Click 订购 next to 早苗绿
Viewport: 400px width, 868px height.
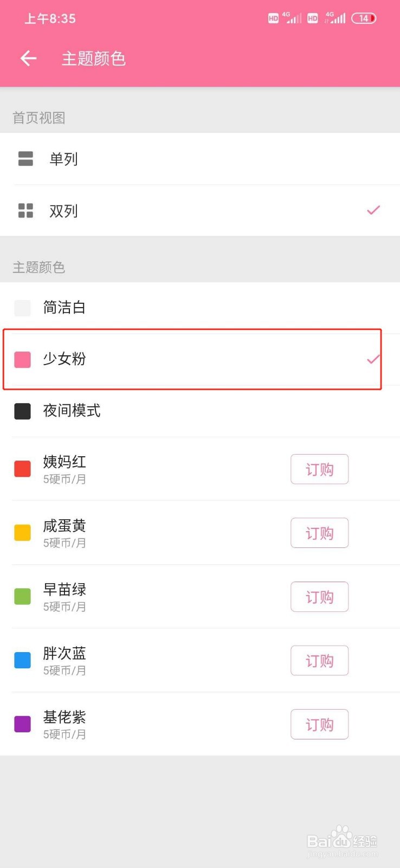click(319, 597)
